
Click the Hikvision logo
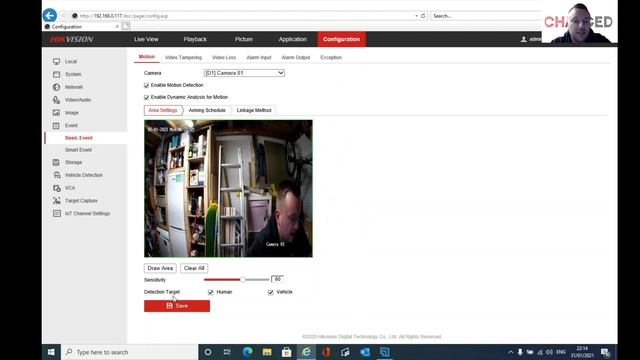(72, 39)
